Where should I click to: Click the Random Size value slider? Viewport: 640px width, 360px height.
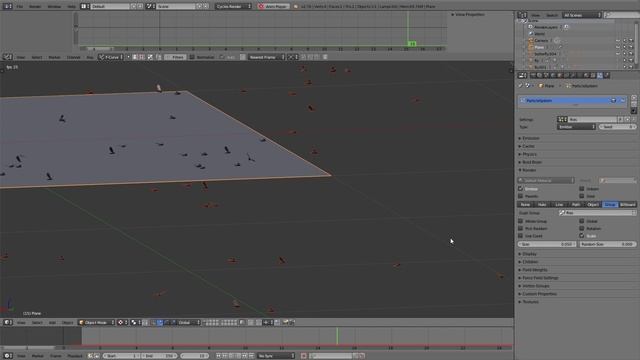coord(607,244)
